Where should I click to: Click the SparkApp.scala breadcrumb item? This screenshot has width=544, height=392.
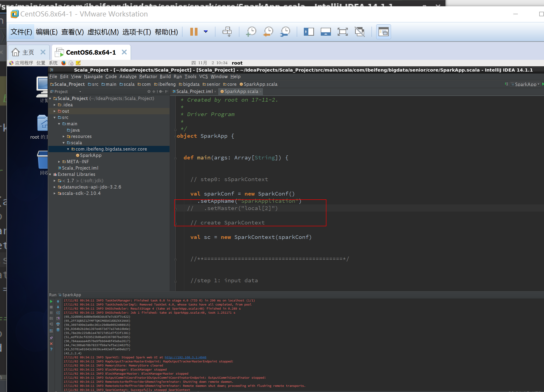[260, 84]
